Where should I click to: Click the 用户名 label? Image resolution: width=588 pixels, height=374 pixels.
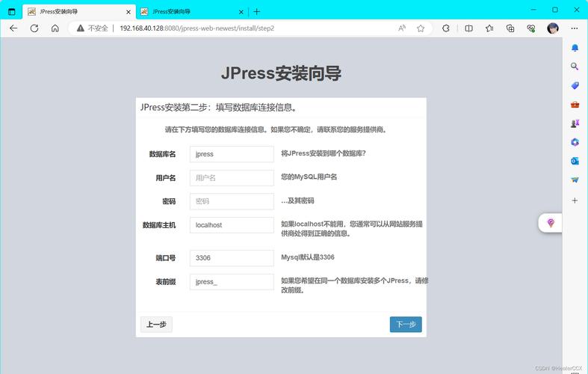tap(166, 178)
